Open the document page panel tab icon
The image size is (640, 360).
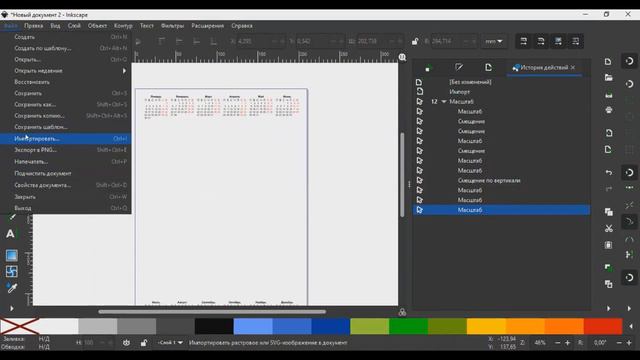pyautogui.click(x=488, y=67)
